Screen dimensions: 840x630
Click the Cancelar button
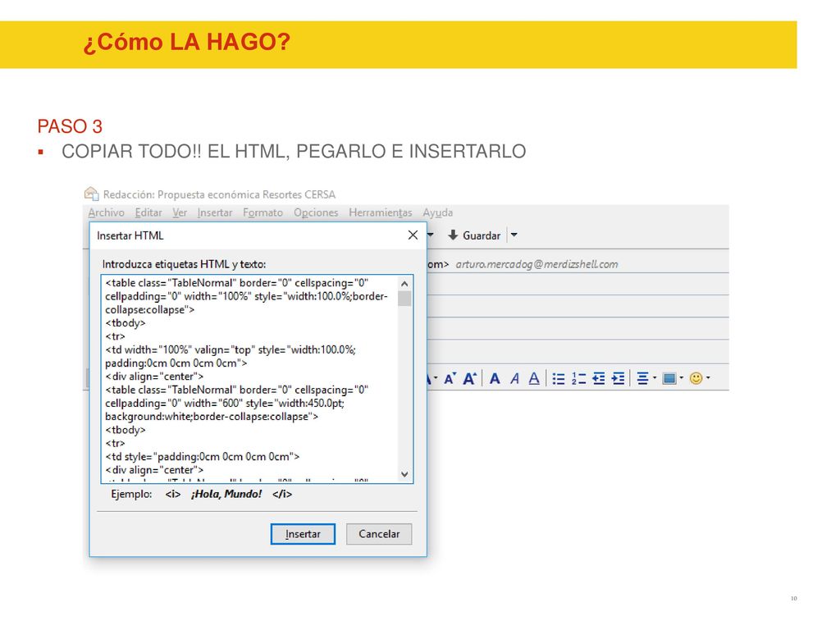(x=379, y=534)
